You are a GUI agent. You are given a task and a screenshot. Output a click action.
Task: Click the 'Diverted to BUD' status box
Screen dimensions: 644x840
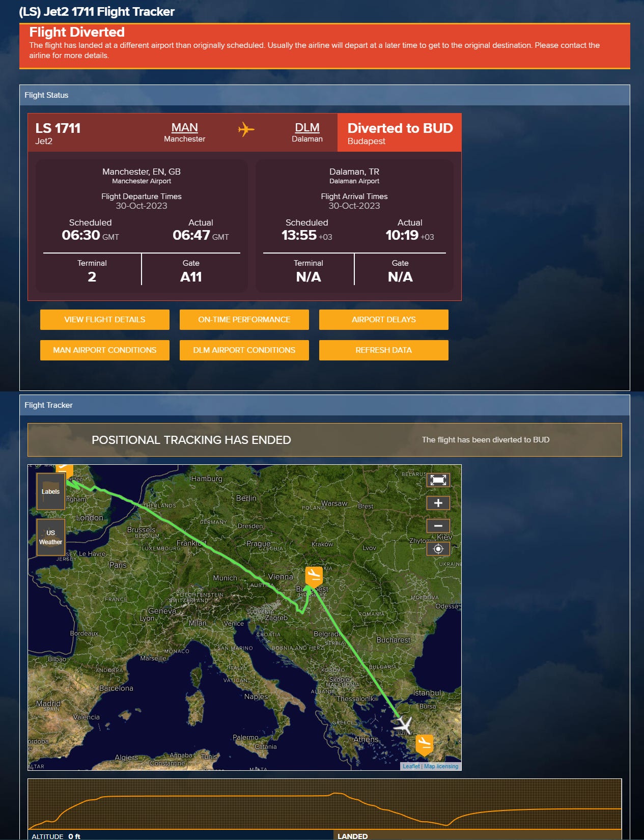tap(400, 132)
